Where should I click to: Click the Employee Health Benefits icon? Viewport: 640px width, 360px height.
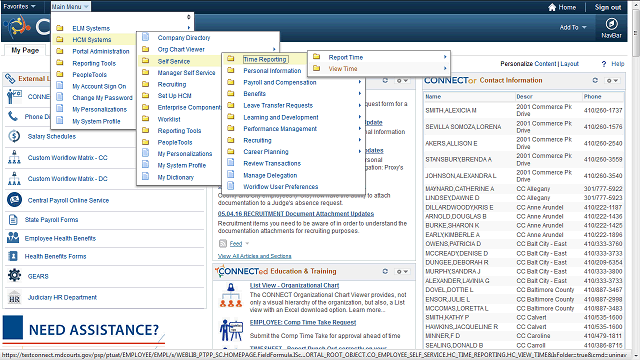point(13,238)
